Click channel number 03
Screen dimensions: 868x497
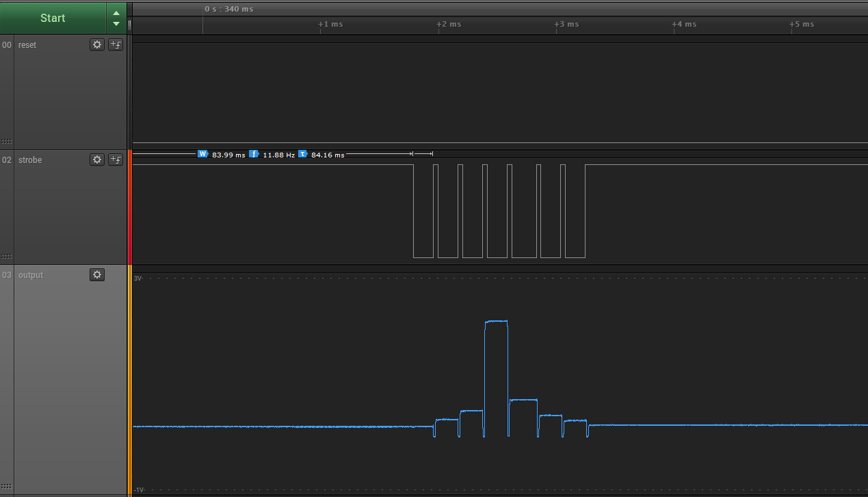(7, 275)
